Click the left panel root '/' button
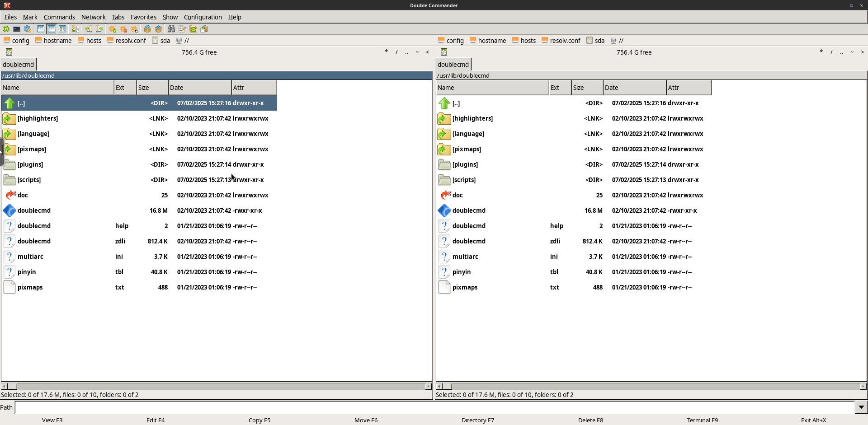Screen dimensions: 868x425 point(396,52)
